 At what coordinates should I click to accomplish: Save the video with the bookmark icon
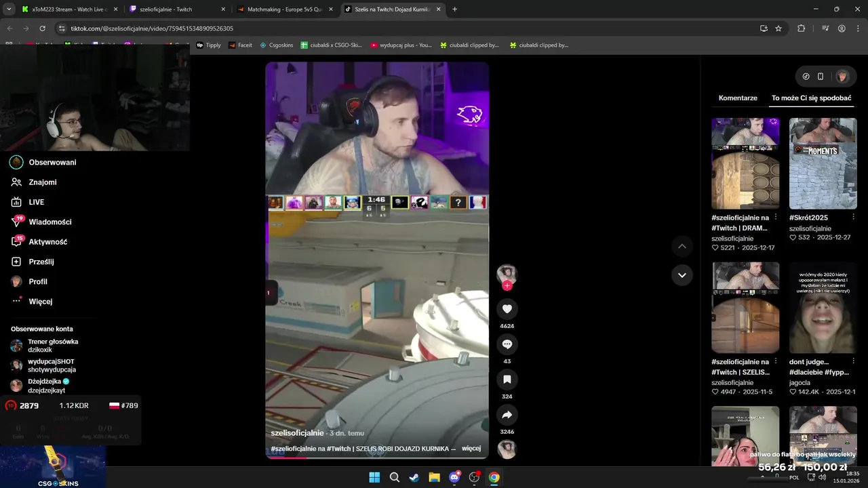(507, 380)
